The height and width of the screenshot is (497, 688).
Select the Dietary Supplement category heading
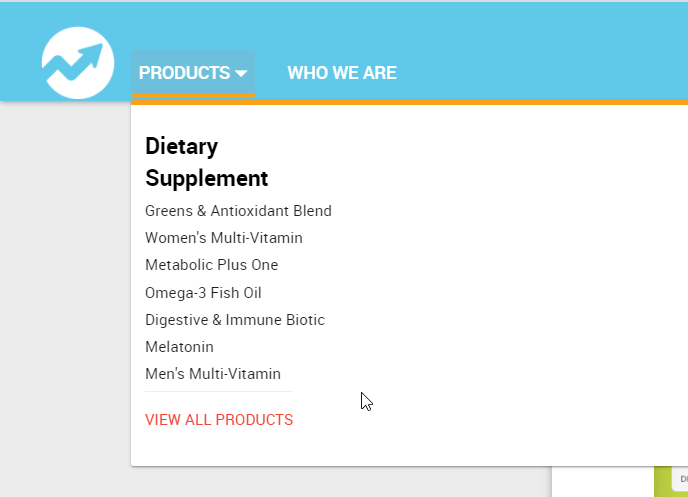(x=206, y=162)
